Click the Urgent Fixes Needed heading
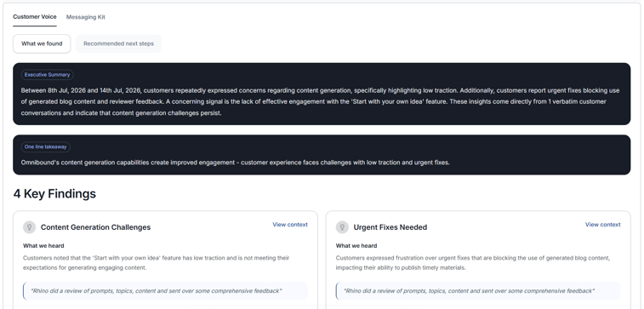Screen dimensions: 644x309 coord(390,227)
